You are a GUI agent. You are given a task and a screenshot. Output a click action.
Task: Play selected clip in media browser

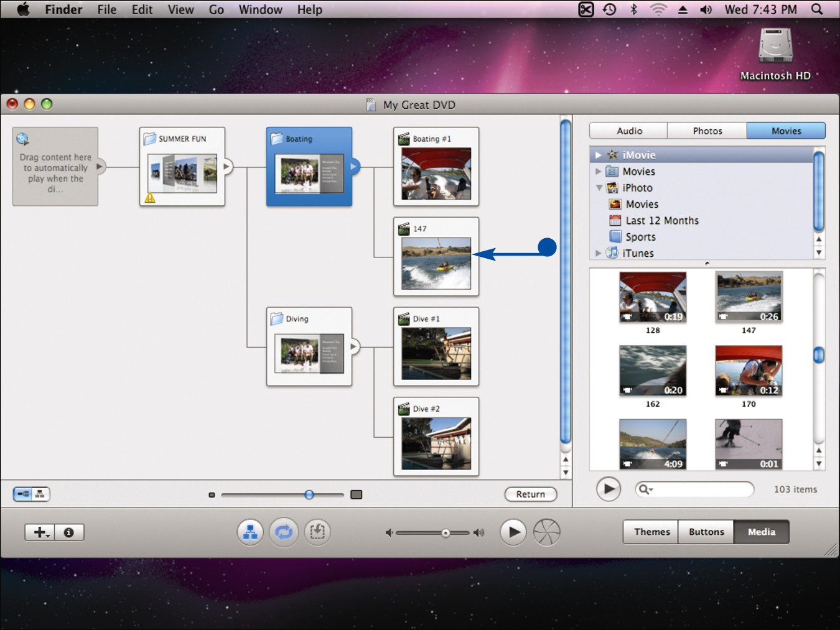tap(609, 489)
